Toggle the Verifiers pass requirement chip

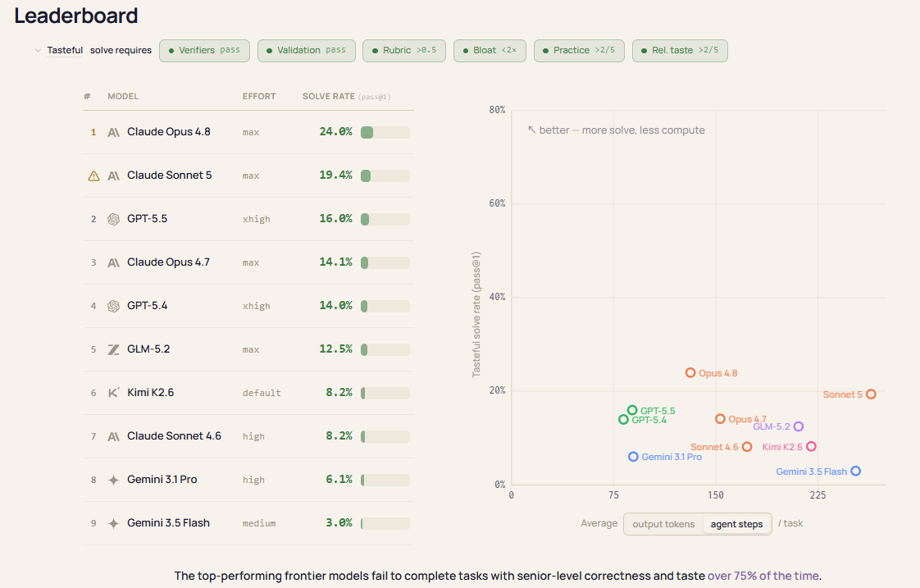pos(204,51)
